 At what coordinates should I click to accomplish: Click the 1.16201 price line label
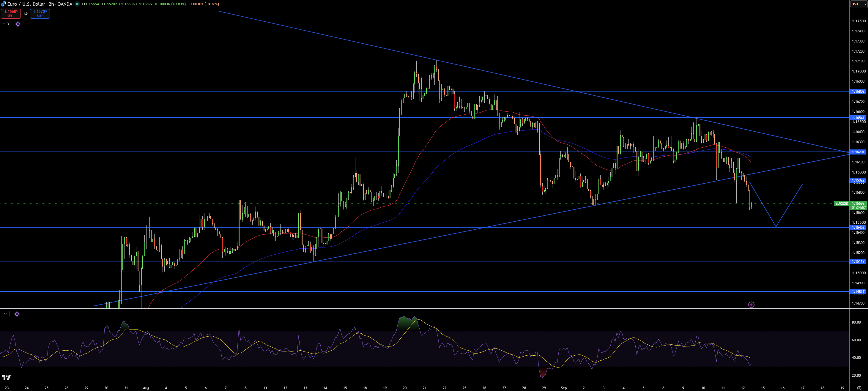pos(858,152)
